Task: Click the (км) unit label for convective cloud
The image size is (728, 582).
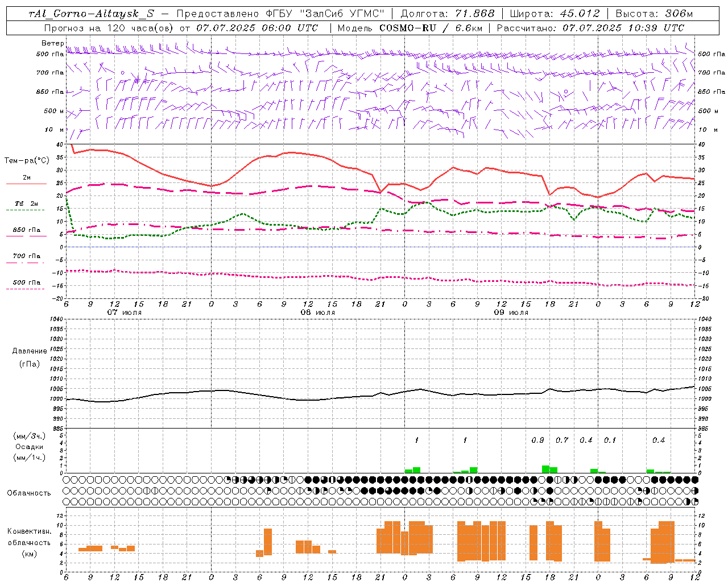Action: 30,554
